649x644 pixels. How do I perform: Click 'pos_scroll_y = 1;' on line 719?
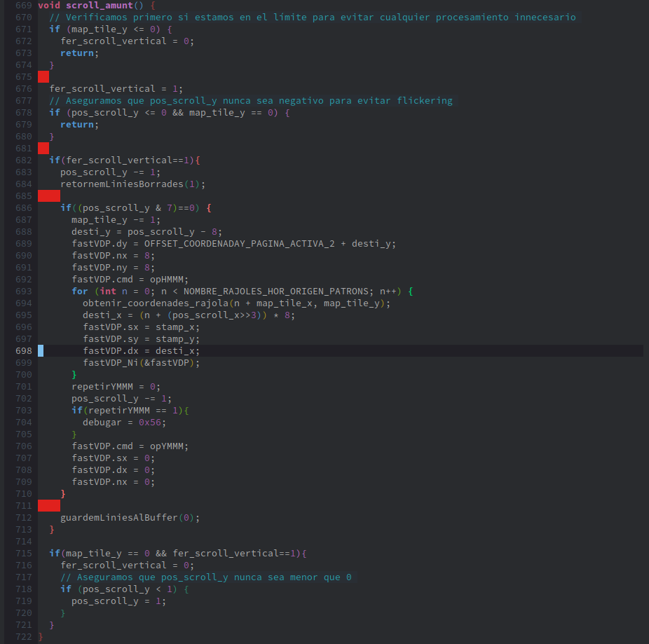pos(118,601)
